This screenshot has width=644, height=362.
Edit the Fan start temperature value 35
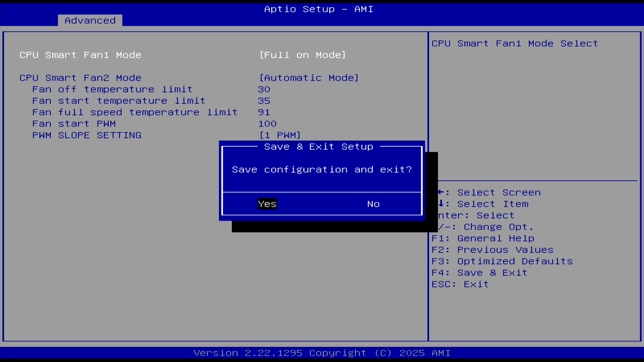pyautogui.click(x=264, y=101)
